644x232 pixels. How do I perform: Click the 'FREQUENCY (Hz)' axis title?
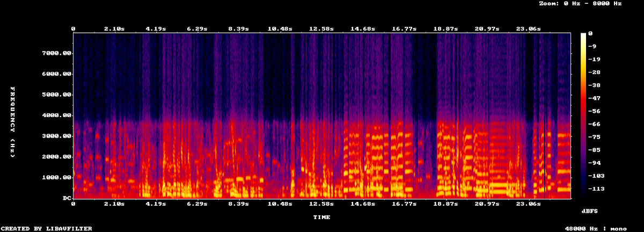point(12,122)
